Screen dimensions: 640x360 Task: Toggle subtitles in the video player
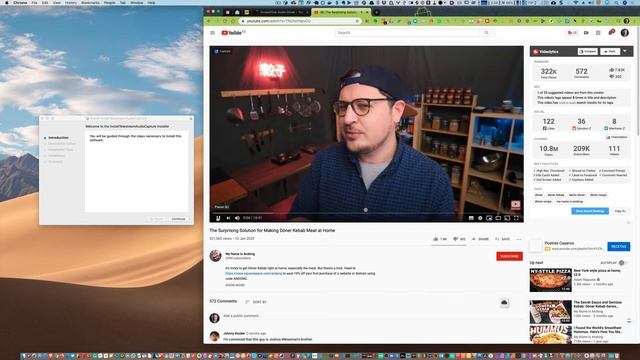(471, 218)
